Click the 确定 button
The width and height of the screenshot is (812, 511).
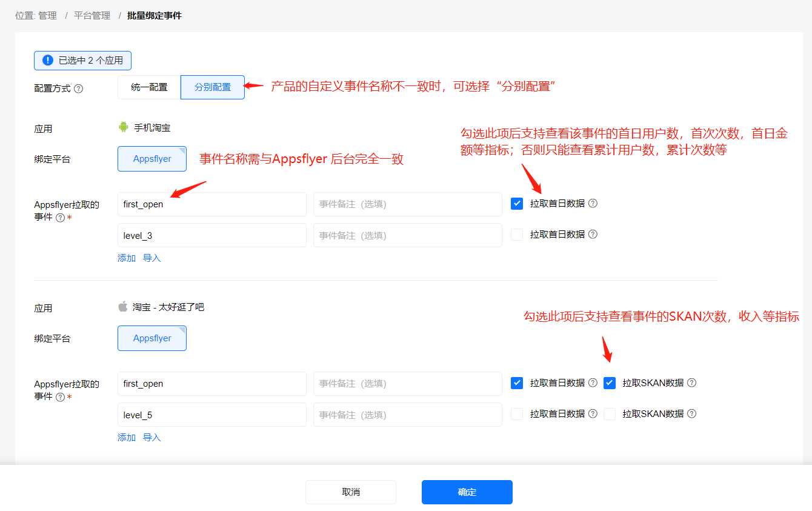click(467, 492)
